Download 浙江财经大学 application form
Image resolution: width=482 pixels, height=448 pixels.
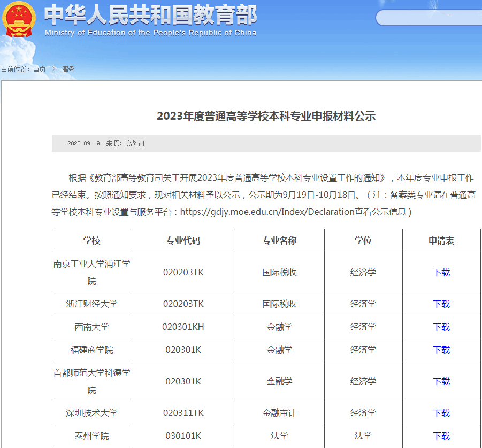coord(441,304)
